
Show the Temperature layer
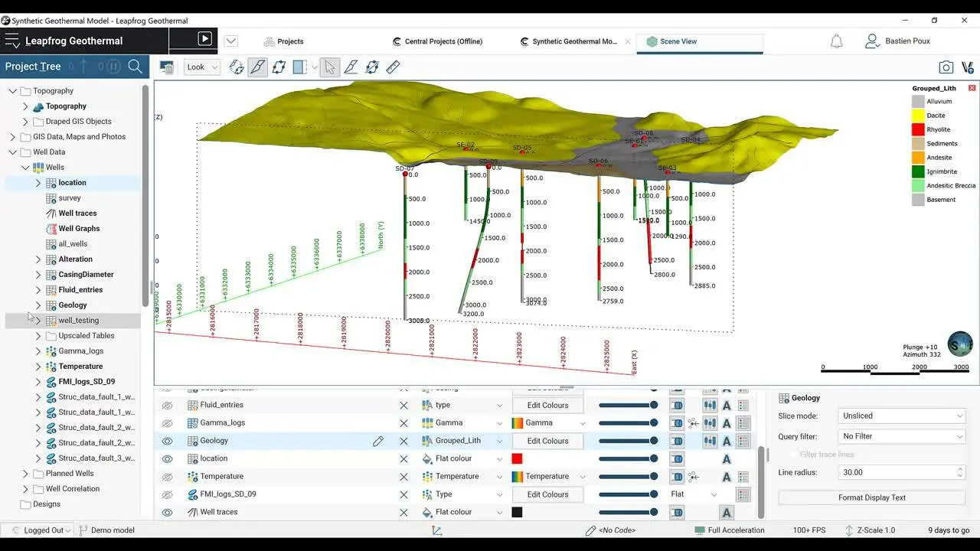tap(167, 477)
